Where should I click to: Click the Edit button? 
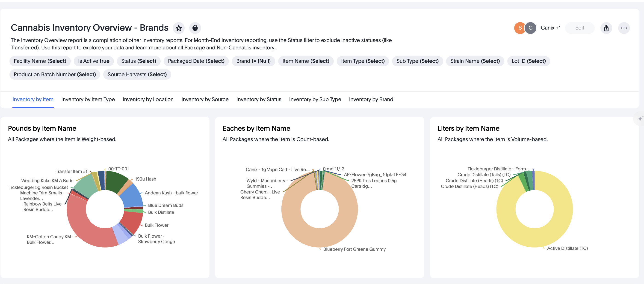(579, 28)
